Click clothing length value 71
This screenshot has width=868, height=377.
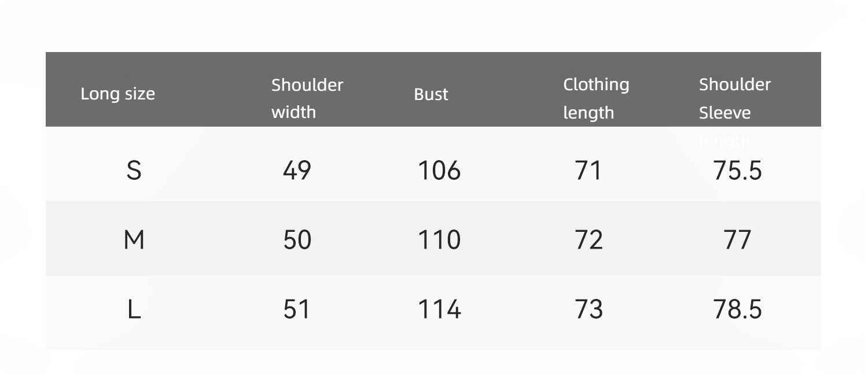(x=589, y=171)
